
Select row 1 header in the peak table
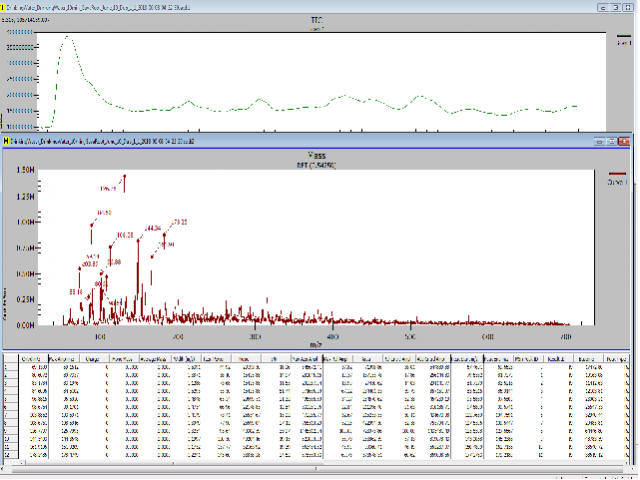tap(11, 367)
